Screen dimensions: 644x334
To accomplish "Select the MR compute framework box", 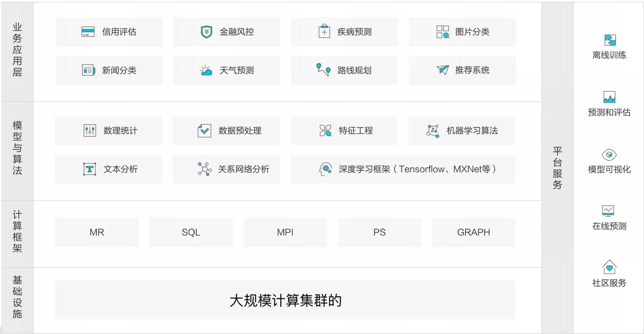I will click(97, 232).
